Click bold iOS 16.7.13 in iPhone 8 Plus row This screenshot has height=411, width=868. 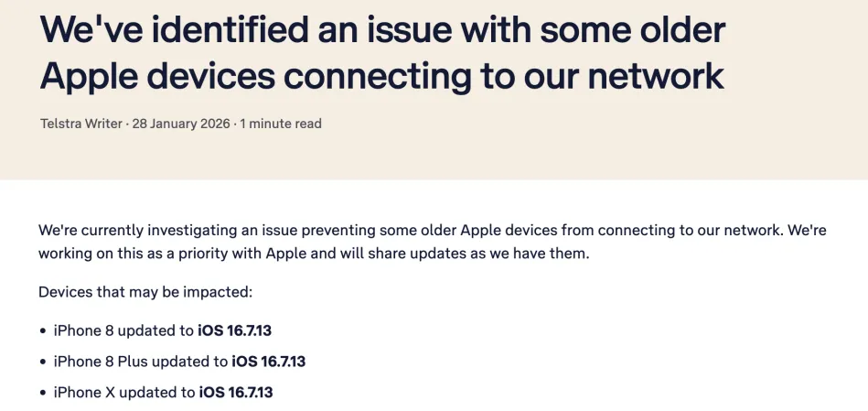pos(269,362)
